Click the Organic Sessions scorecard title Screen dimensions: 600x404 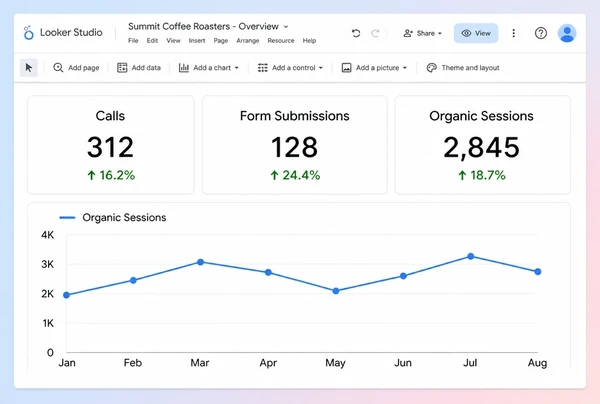pyautogui.click(x=481, y=116)
